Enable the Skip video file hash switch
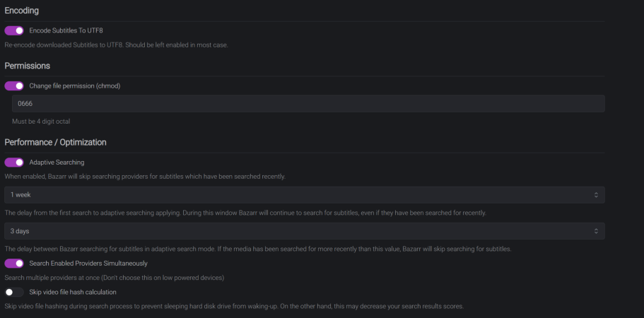Viewport: 644px width, 318px height. [14, 292]
